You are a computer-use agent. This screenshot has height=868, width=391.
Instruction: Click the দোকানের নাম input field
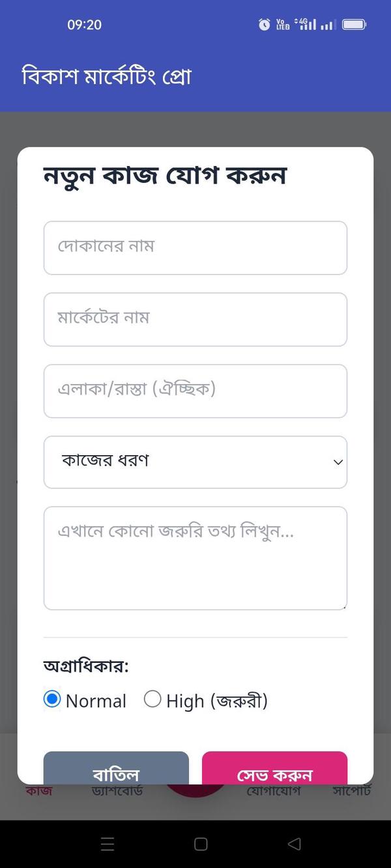(x=195, y=247)
